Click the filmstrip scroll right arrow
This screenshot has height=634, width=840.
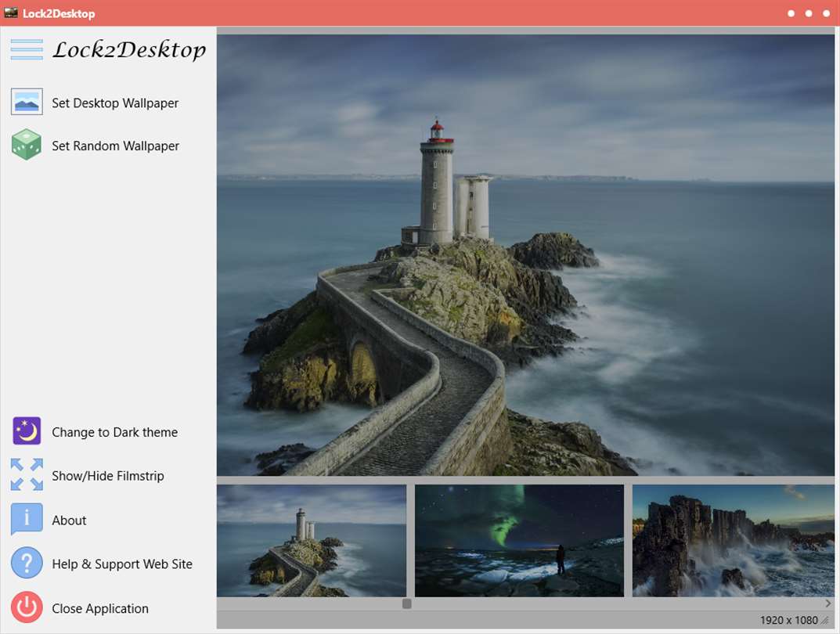point(828,603)
